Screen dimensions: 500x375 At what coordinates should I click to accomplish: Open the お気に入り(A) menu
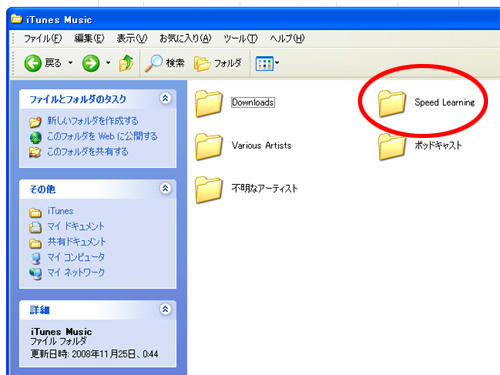point(185,39)
